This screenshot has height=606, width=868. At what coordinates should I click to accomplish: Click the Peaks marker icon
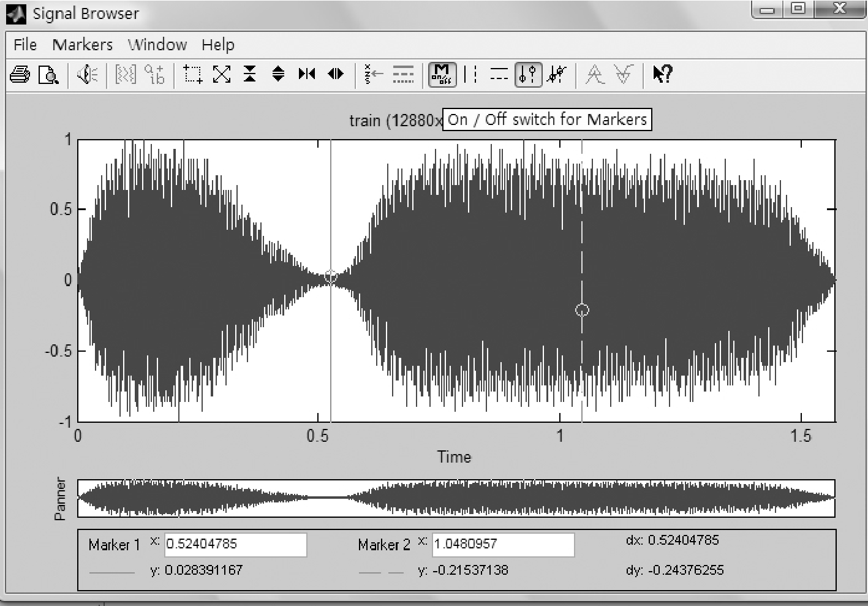595,75
